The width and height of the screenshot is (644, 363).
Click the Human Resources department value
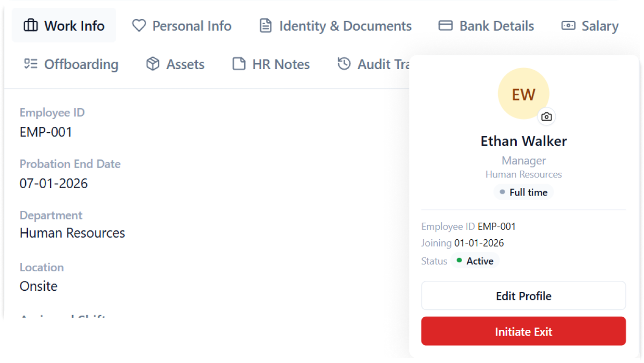point(73,233)
